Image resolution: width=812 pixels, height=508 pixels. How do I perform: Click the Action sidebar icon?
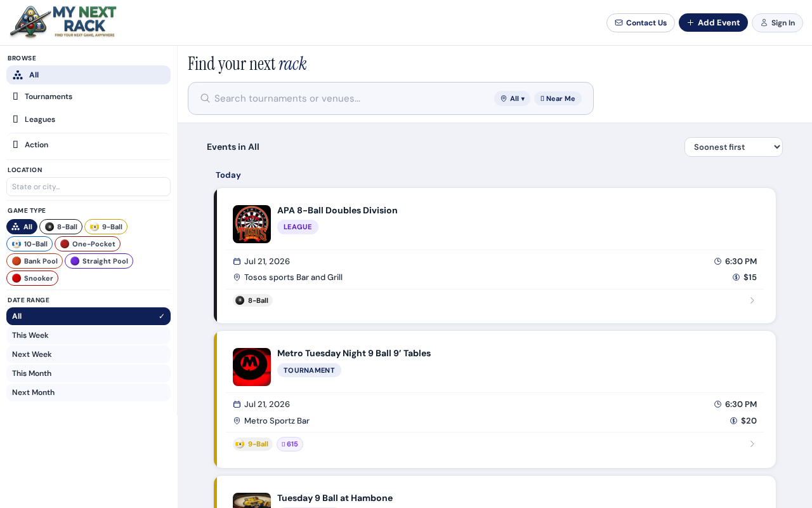click(x=15, y=145)
